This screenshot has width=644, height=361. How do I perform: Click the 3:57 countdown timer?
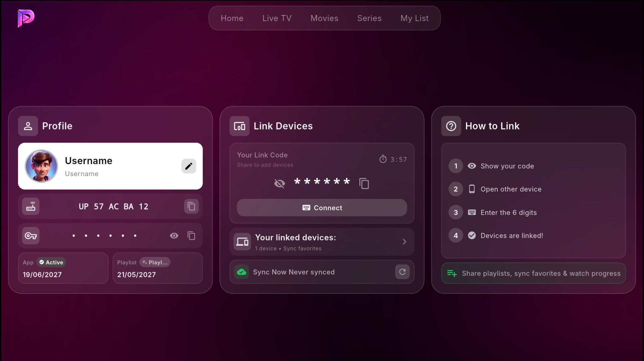point(399,159)
